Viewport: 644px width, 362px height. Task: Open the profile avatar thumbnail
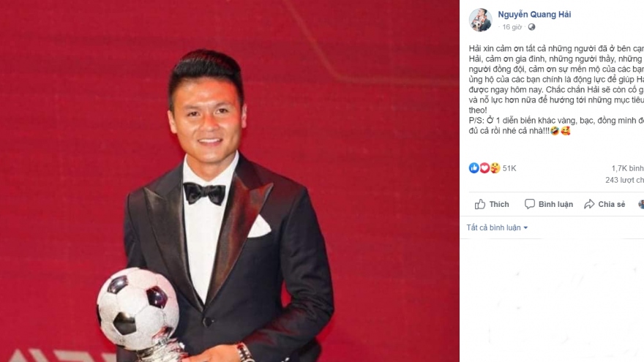tap(481, 20)
